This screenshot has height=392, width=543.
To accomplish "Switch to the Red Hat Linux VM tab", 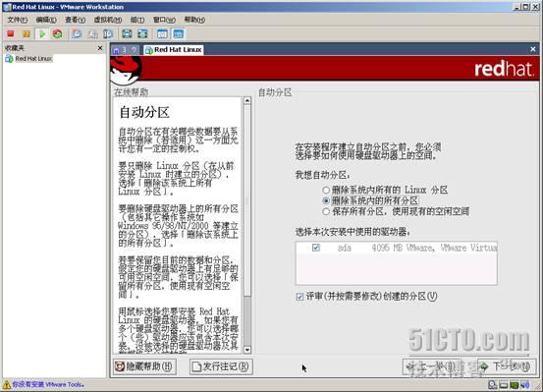I will (174, 50).
